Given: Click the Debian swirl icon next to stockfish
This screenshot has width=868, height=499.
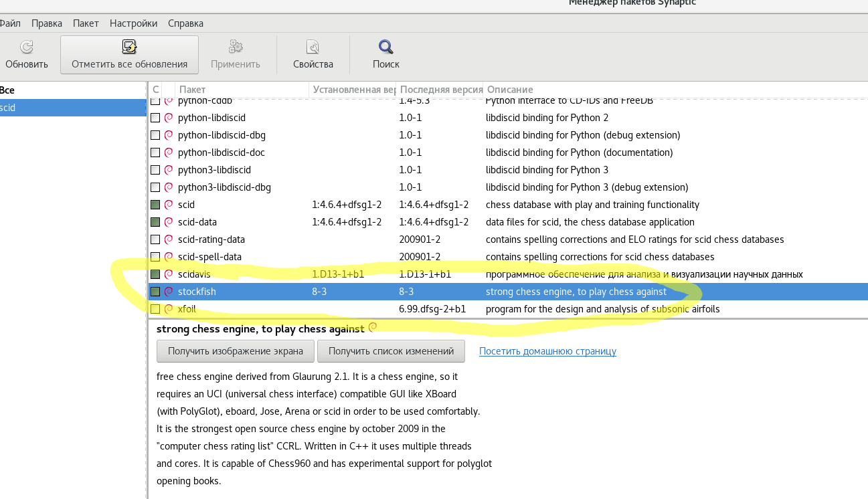Looking at the screenshot, I should pyautogui.click(x=169, y=292).
